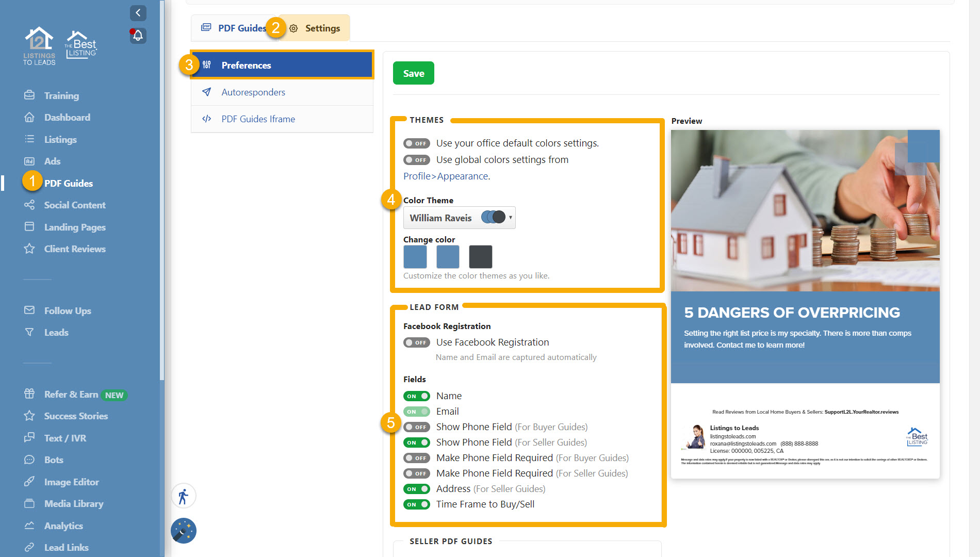980x557 pixels.
Task: Open the PDF Guides Iframe section
Action: [x=258, y=119]
